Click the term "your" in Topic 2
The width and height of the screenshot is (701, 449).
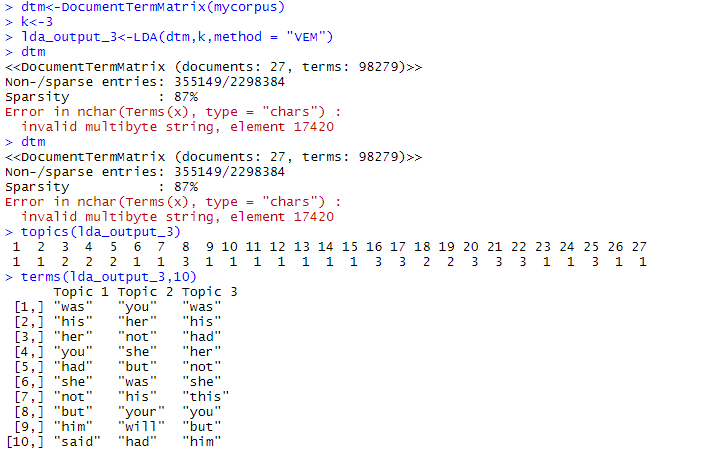point(141,412)
